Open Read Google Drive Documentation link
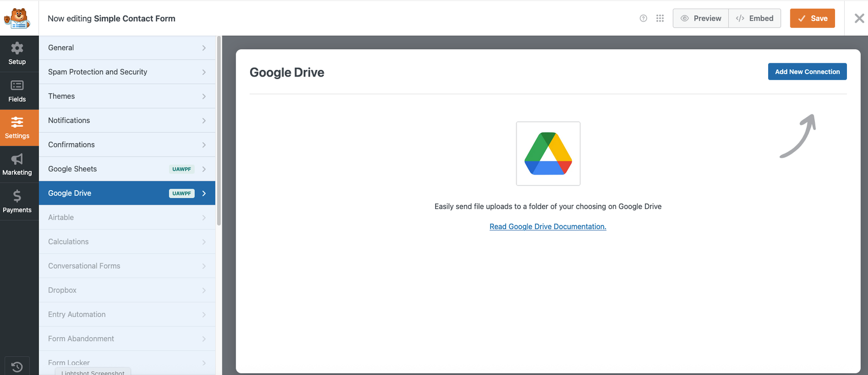The image size is (868, 375). (548, 227)
